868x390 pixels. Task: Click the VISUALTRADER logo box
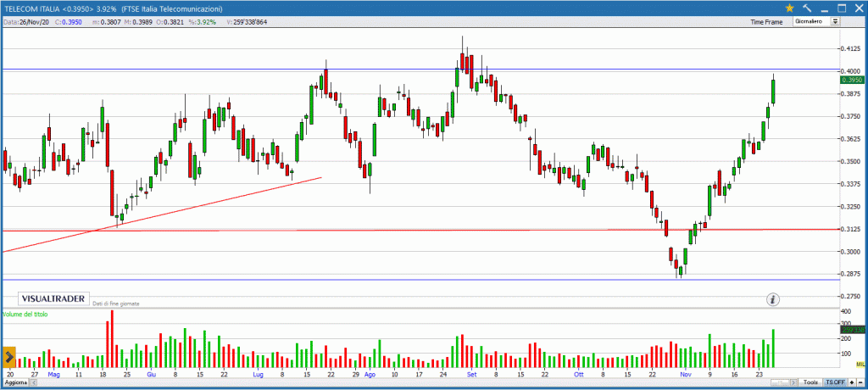[x=53, y=298]
